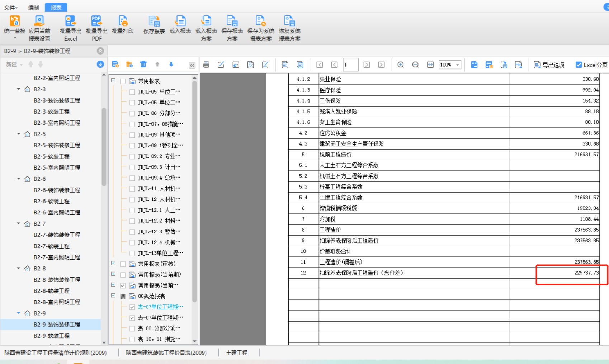Click the print icon in report toolbar

click(206, 65)
